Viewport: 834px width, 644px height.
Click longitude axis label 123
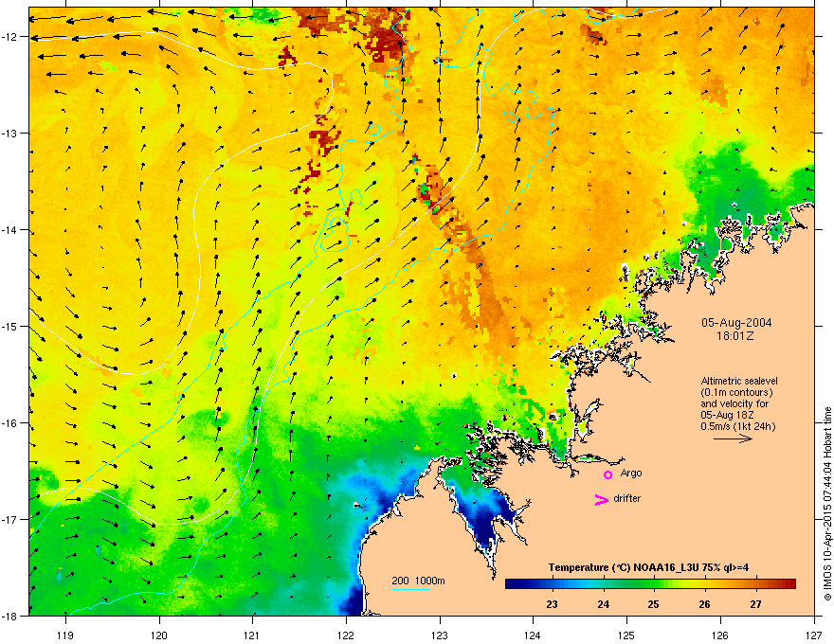point(440,635)
